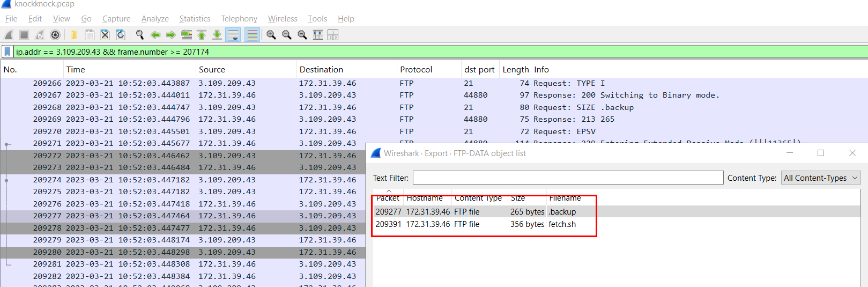Open the Tools menu

tap(317, 19)
